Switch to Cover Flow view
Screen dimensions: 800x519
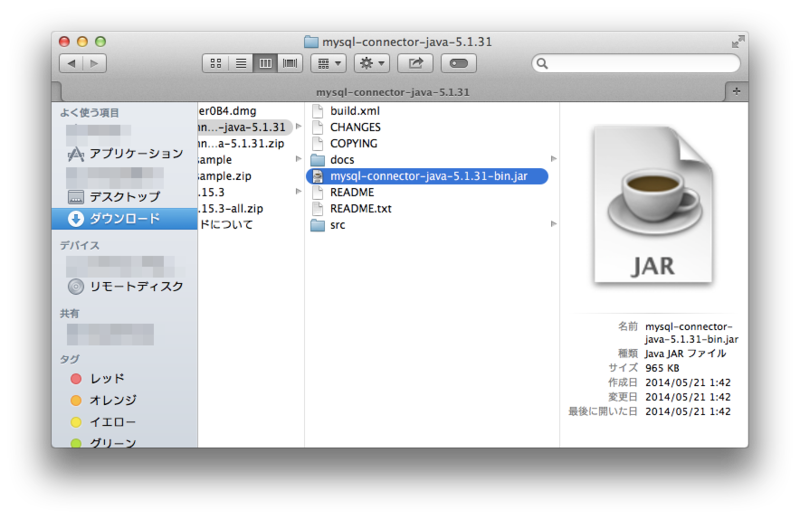(x=290, y=63)
